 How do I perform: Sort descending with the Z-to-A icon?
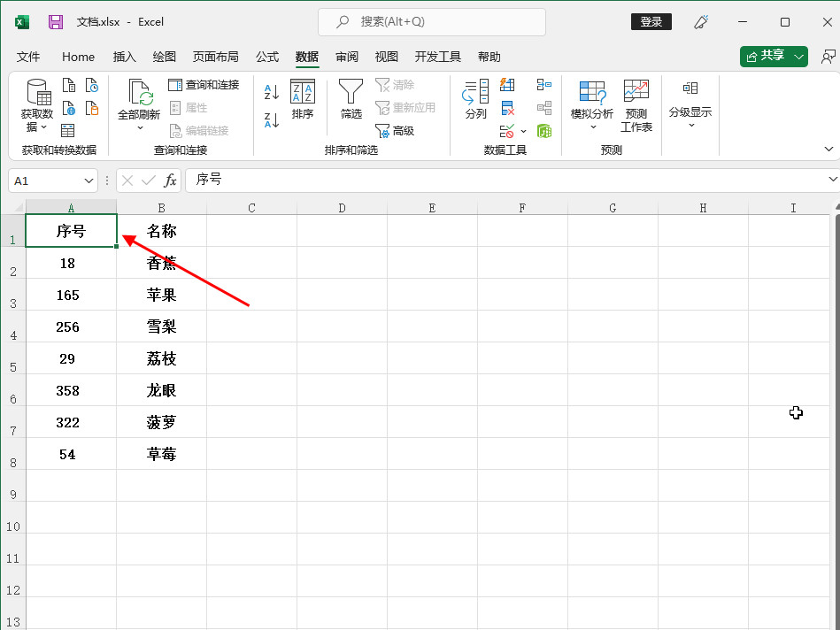point(272,119)
